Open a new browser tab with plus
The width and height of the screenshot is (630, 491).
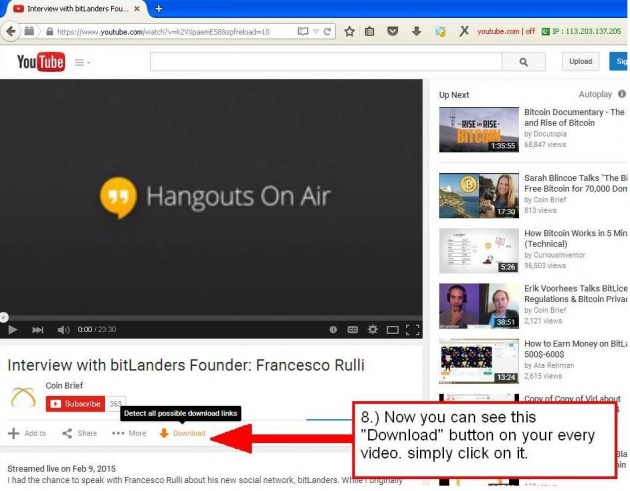coord(159,8)
